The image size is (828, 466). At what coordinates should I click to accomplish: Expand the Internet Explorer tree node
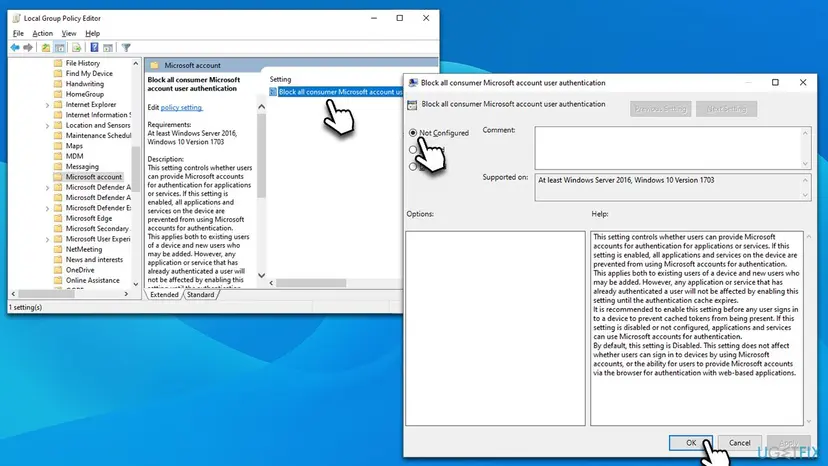[47, 105]
